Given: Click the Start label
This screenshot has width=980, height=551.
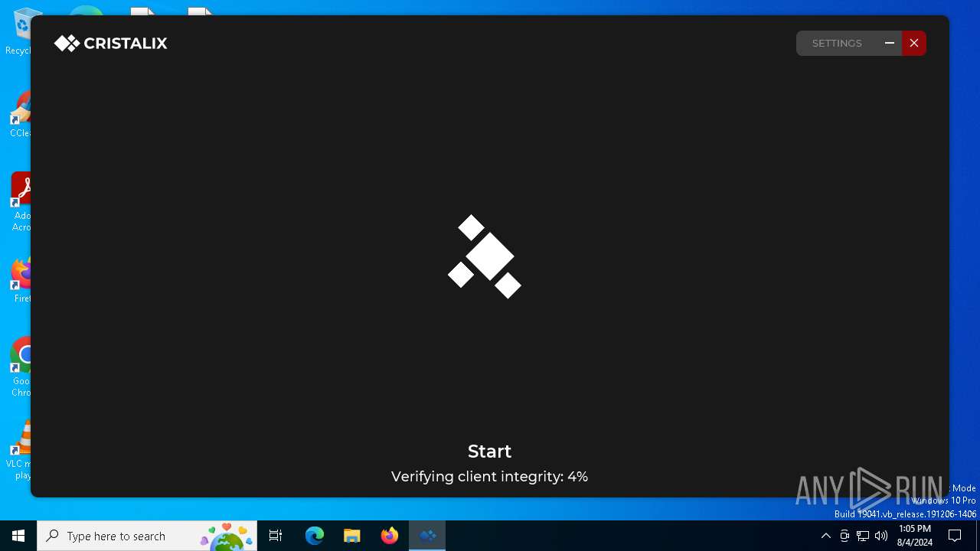Looking at the screenshot, I should tap(489, 452).
